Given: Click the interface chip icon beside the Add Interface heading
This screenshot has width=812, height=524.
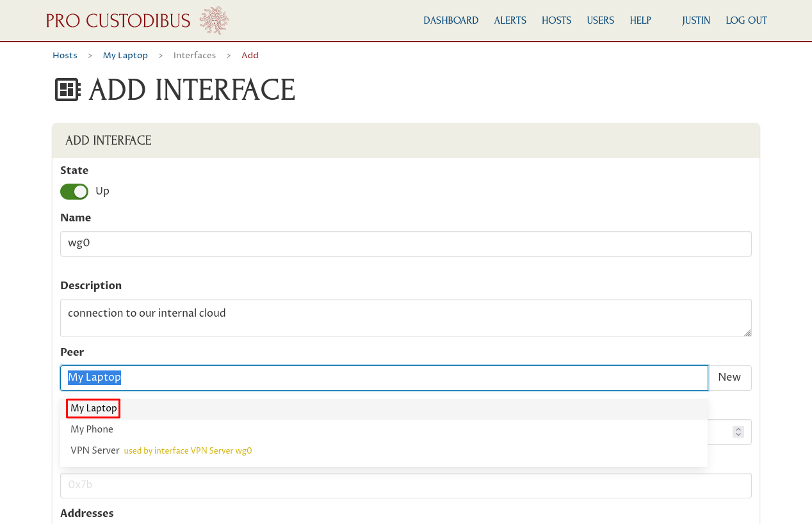Looking at the screenshot, I should point(68,90).
